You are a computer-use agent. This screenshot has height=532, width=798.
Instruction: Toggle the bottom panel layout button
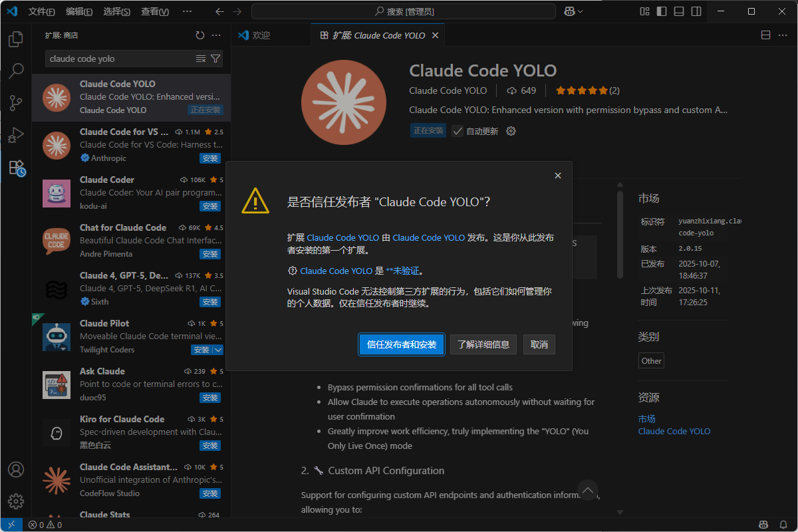click(678, 11)
